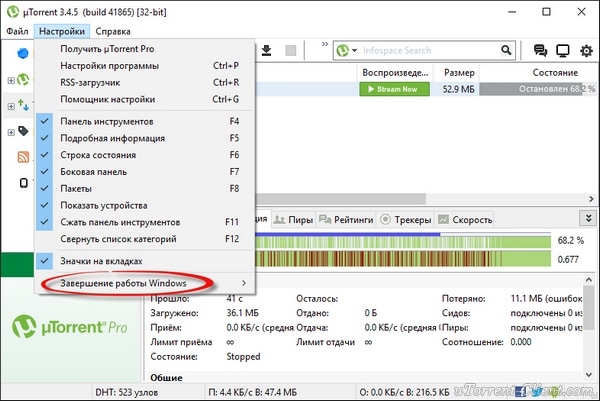Select the 52.9 МБ size cell
600x401 pixels.
pos(458,89)
